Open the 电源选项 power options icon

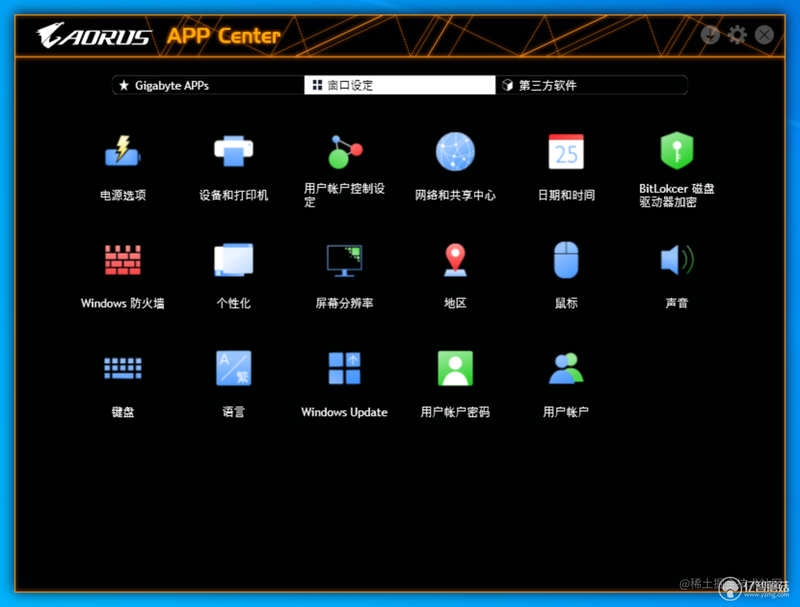tap(122, 151)
